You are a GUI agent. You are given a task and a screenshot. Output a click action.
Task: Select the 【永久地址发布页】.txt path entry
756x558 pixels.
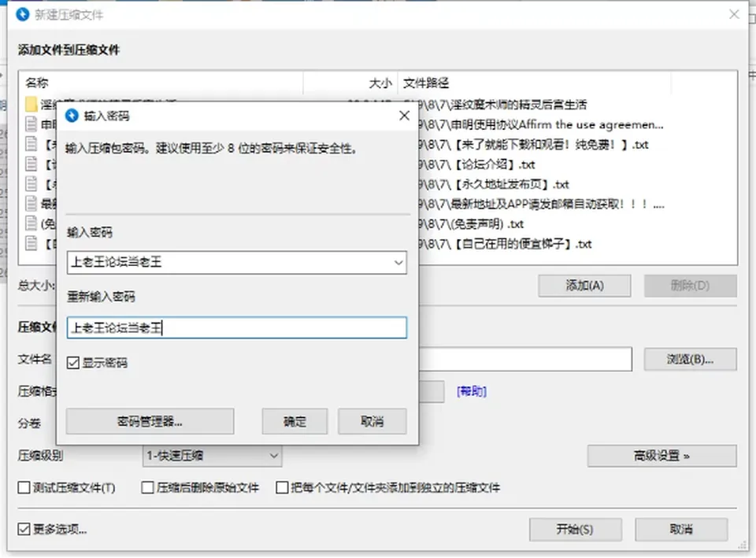pos(495,183)
